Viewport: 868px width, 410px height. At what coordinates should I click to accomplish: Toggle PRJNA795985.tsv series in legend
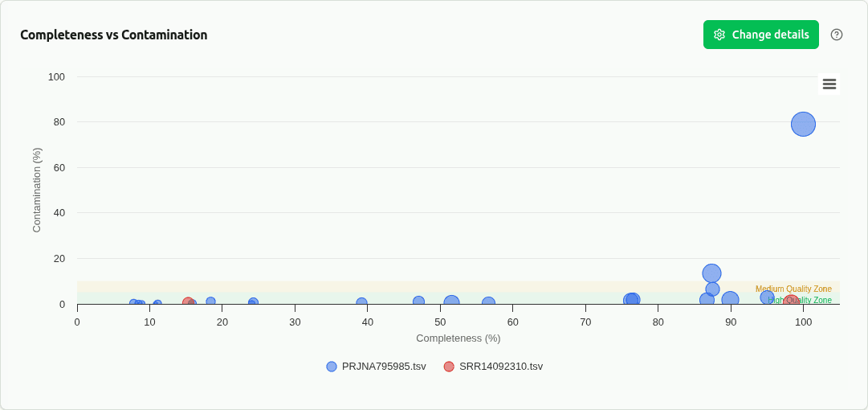384,367
